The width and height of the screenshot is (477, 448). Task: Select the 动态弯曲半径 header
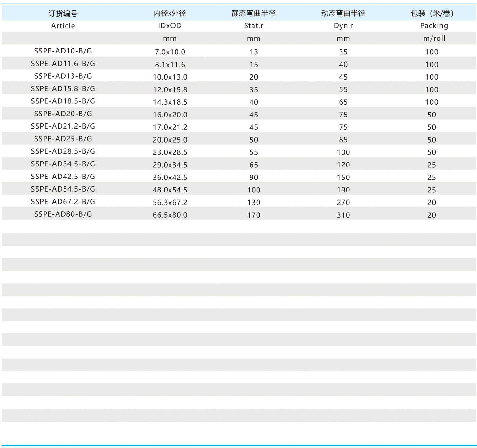click(343, 13)
